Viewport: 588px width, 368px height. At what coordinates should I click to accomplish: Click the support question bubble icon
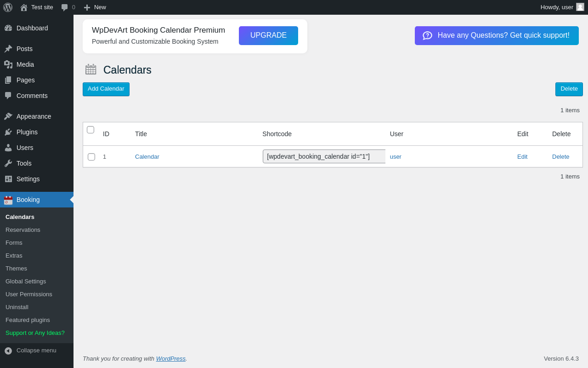[427, 35]
